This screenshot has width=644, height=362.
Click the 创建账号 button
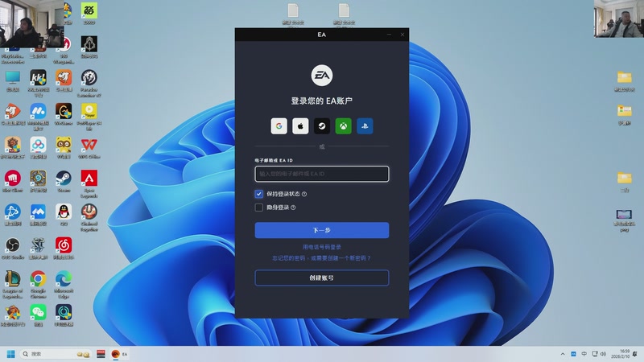[x=321, y=278]
